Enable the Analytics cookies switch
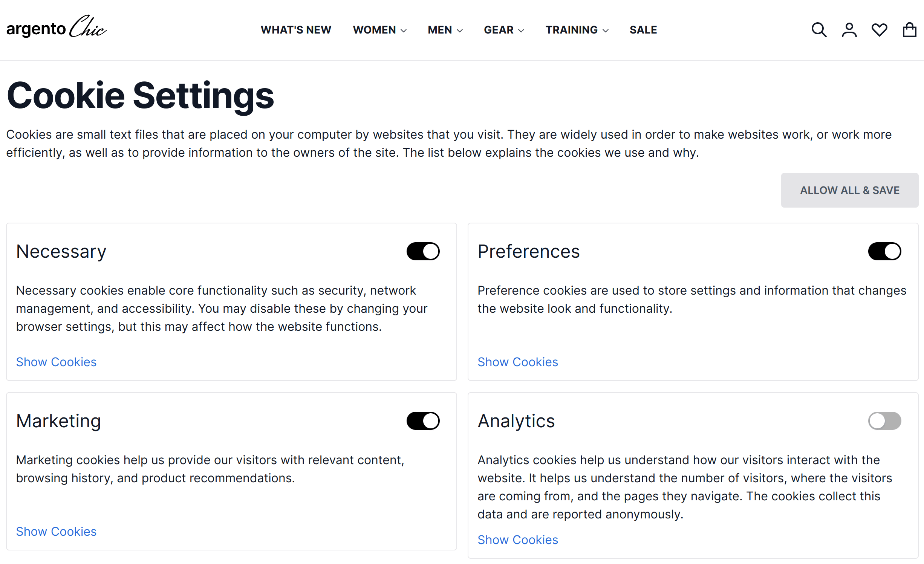 [x=884, y=421]
